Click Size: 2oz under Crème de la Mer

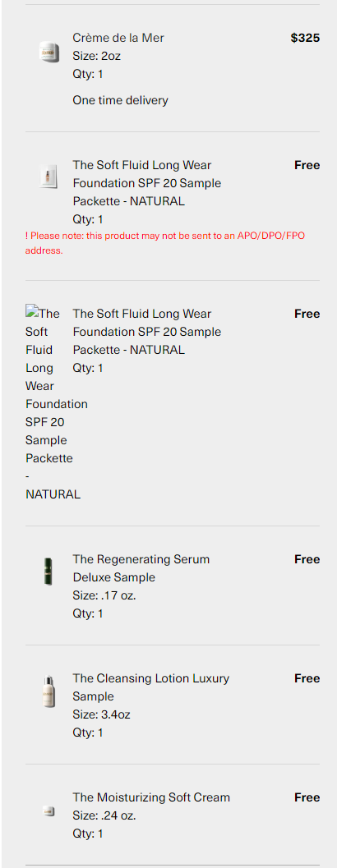[x=96, y=56]
